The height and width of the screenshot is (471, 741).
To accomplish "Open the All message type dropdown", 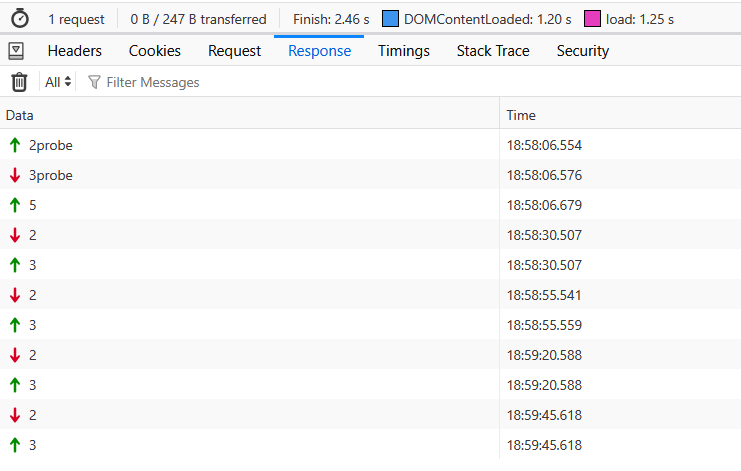I will click(58, 82).
